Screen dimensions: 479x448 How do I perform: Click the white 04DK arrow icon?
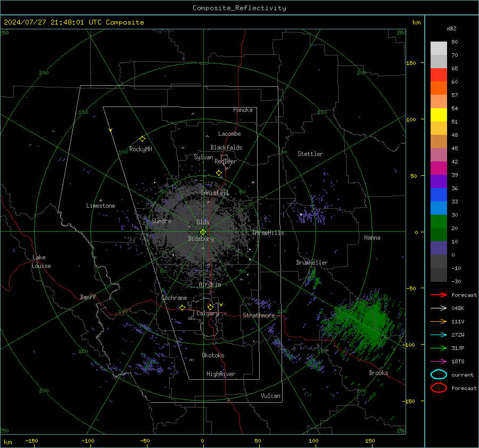pos(439,308)
